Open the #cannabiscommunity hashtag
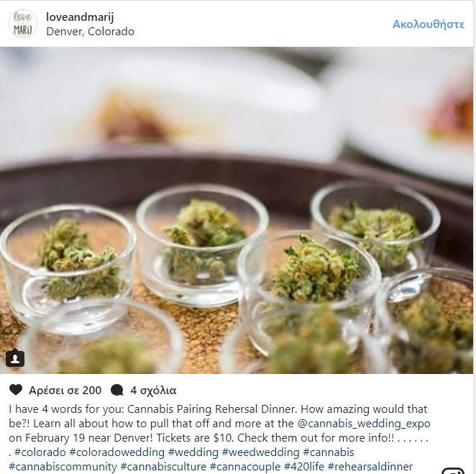The height and width of the screenshot is (474, 476). [63, 467]
